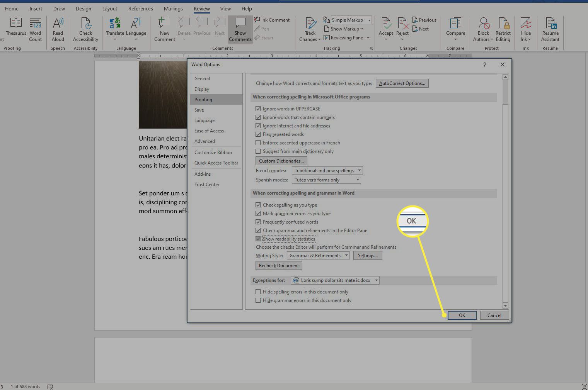Click the Recheck Document button
This screenshot has width=588, height=390.
(279, 266)
